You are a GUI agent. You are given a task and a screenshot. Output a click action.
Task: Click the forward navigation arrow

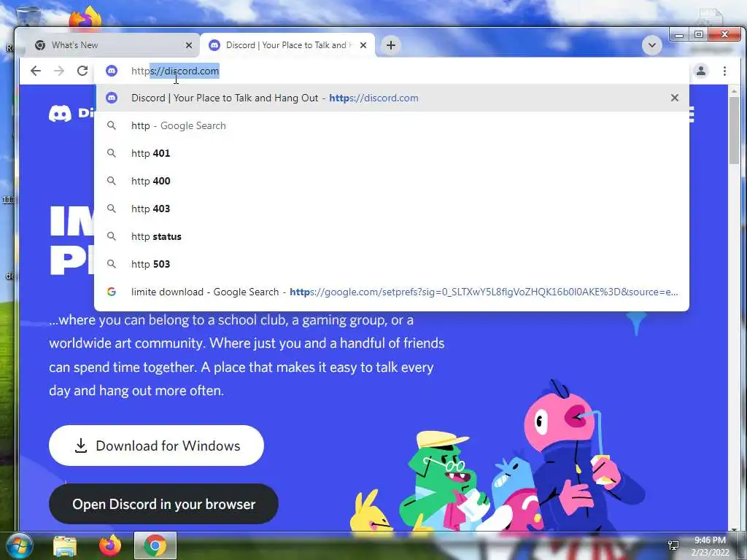tap(59, 71)
